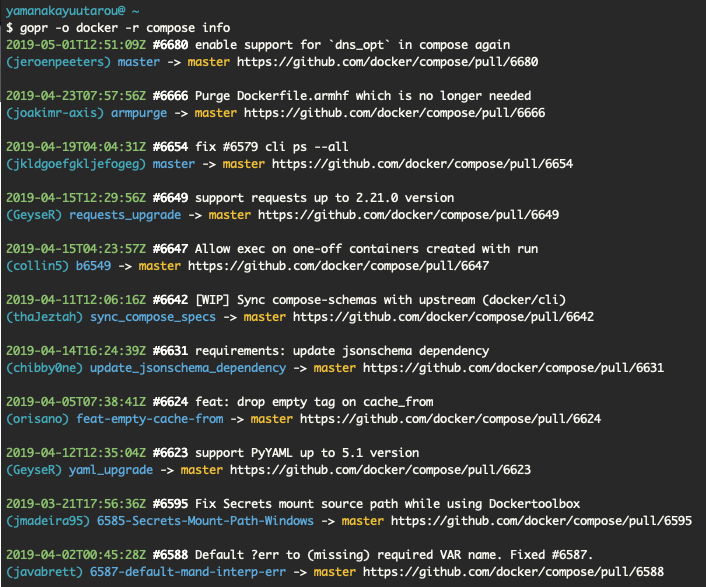Open the pull/6642 GitHub URL
Image resolution: width=706 pixels, height=587 pixels.
click(444, 316)
